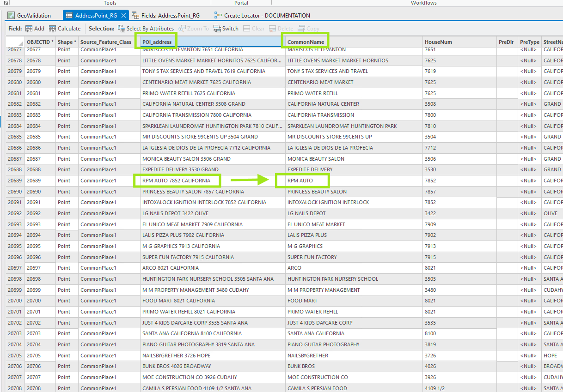This screenshot has width=563, height=392.
Task: Click POI_address cell 'FOOD MART 8021 CALIFORNIA'
Action: point(213,301)
